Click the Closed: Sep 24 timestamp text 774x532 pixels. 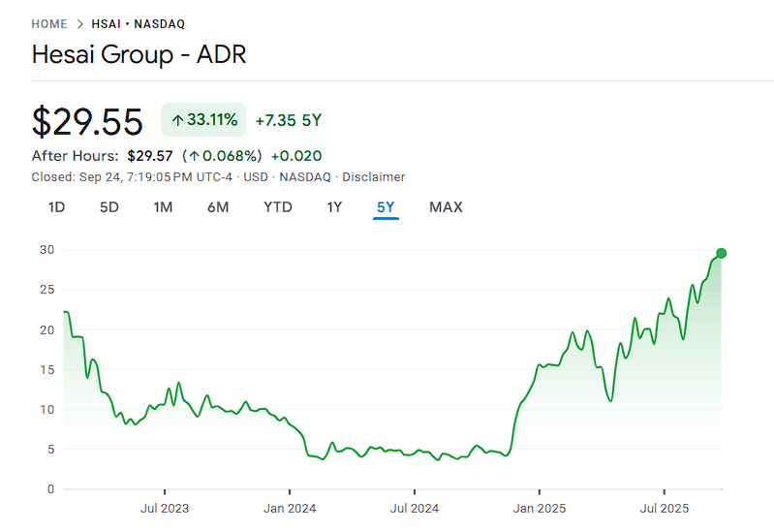(x=132, y=176)
